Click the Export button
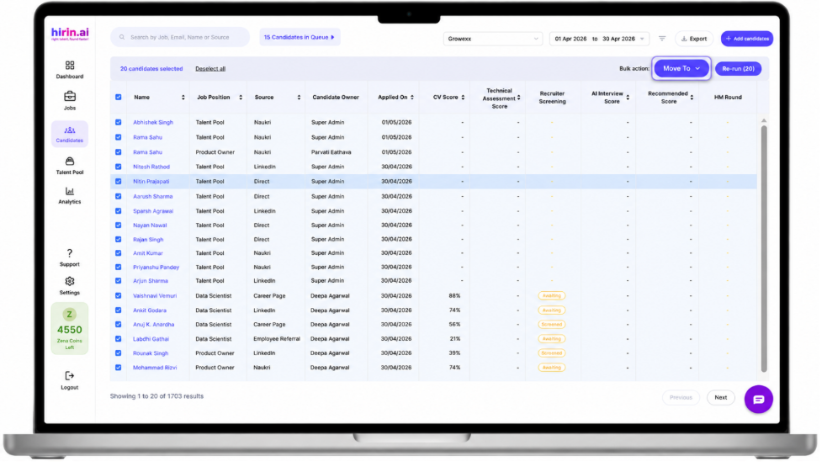Image resolution: width=820 pixels, height=462 pixels. tap(694, 39)
